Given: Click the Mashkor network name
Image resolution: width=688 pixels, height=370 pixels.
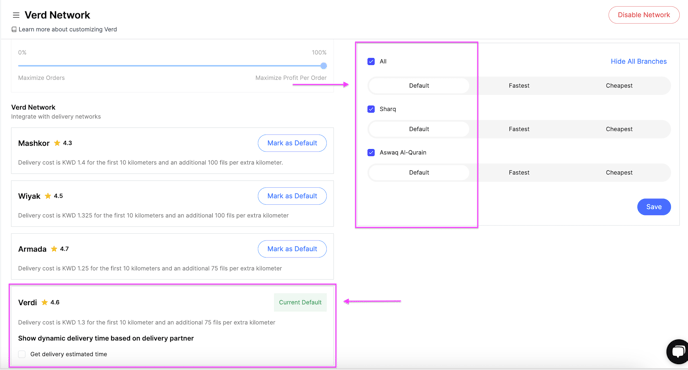Looking at the screenshot, I should click(x=34, y=143).
